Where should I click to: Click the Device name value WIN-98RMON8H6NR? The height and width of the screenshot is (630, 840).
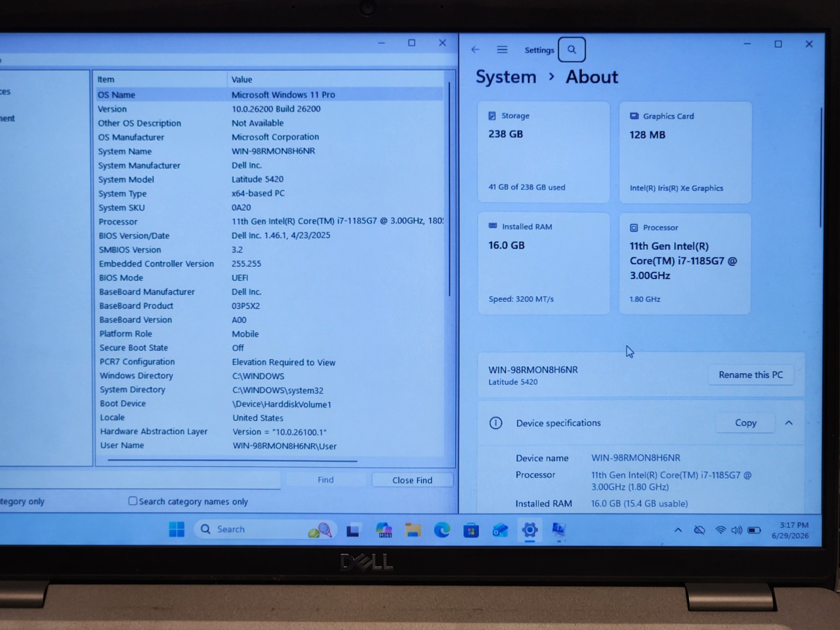point(635,458)
